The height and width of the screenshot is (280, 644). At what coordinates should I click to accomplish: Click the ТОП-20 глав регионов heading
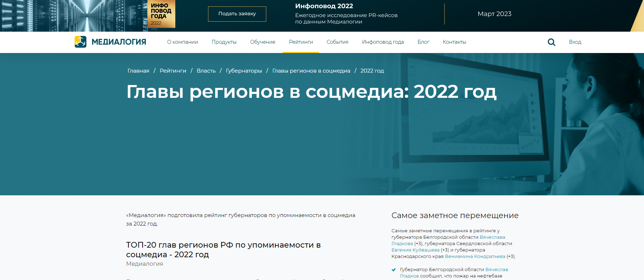click(223, 250)
